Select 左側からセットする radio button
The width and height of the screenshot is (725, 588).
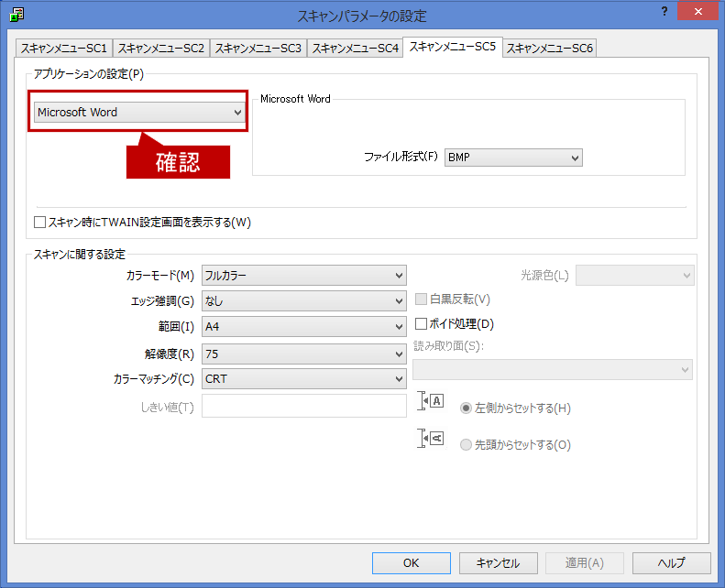click(467, 408)
